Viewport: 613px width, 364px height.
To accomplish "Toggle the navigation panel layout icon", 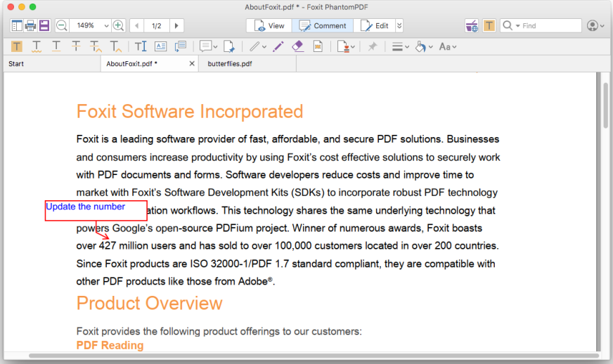I will [17, 26].
